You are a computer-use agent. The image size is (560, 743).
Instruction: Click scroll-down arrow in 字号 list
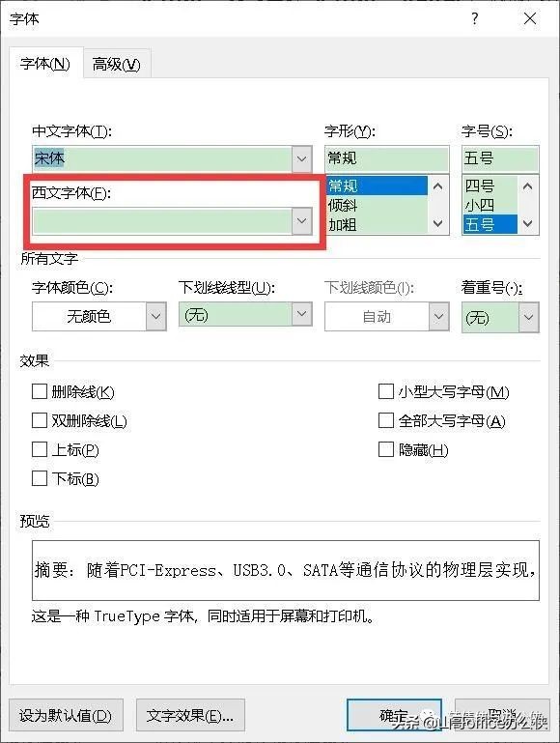[528, 223]
